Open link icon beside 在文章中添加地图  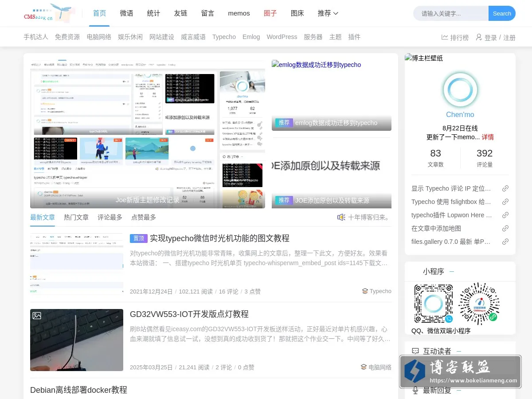coord(505,228)
